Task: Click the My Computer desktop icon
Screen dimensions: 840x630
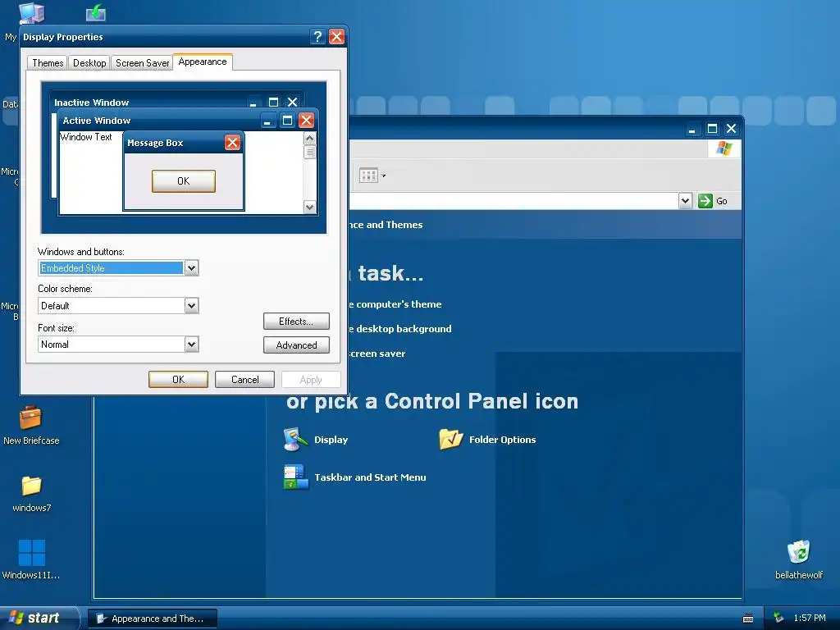Action: pyautogui.click(x=31, y=13)
